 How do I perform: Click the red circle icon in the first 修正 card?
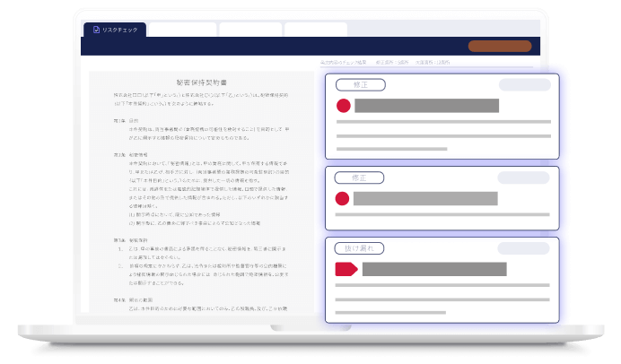[x=343, y=106]
